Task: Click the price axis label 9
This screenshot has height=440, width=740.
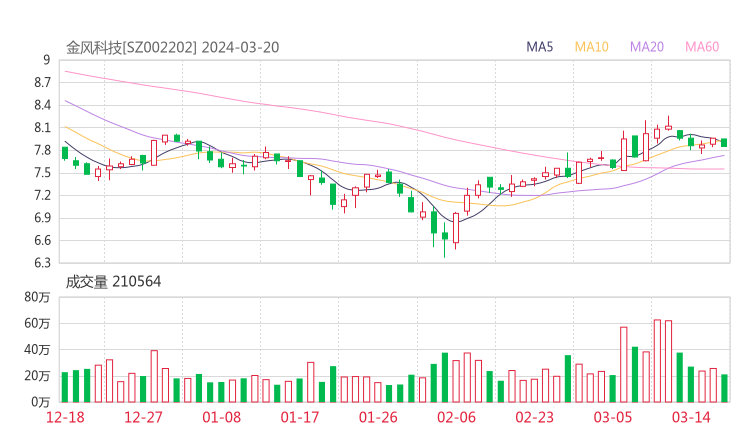Action: pyautogui.click(x=46, y=60)
